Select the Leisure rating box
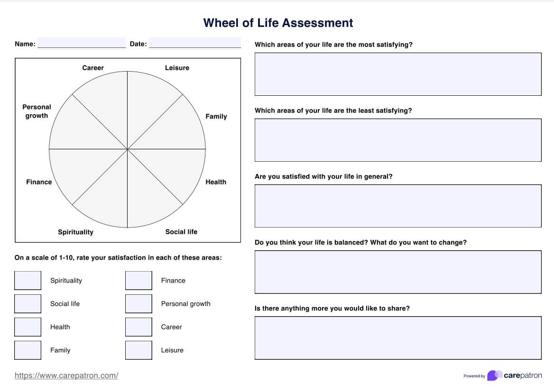Viewport: 554px width, 392px height. [x=138, y=350]
